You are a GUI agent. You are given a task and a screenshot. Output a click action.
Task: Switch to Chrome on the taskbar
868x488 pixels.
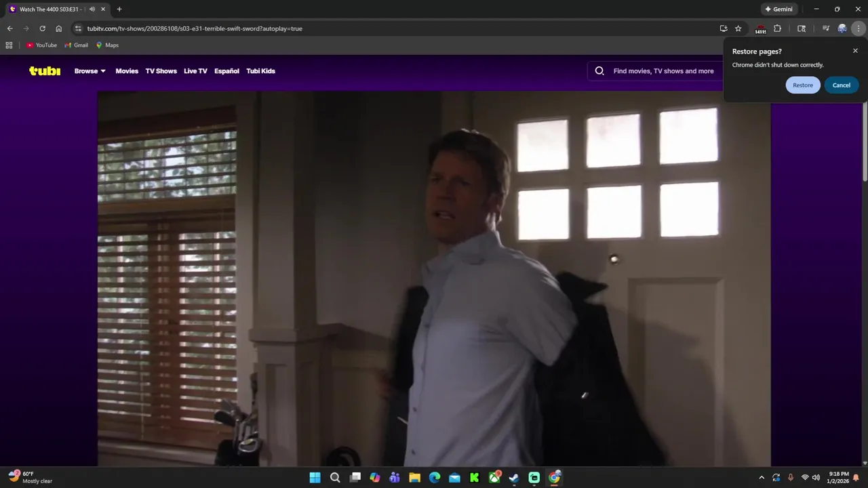tap(554, 478)
